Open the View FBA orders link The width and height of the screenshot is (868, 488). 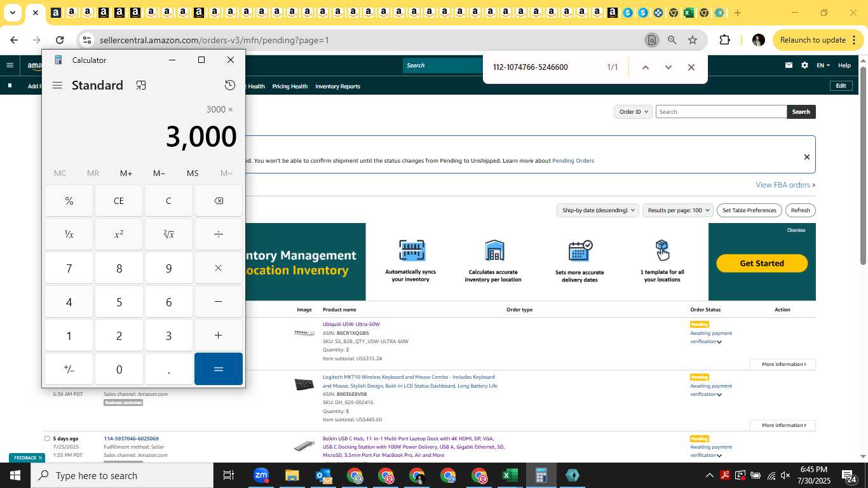785,185
